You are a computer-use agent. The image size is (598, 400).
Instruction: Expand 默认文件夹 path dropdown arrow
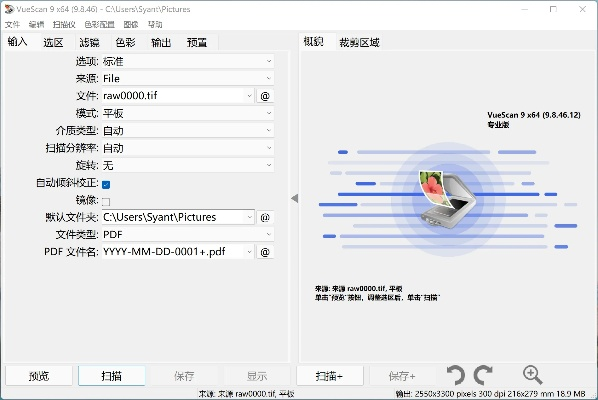(249, 217)
